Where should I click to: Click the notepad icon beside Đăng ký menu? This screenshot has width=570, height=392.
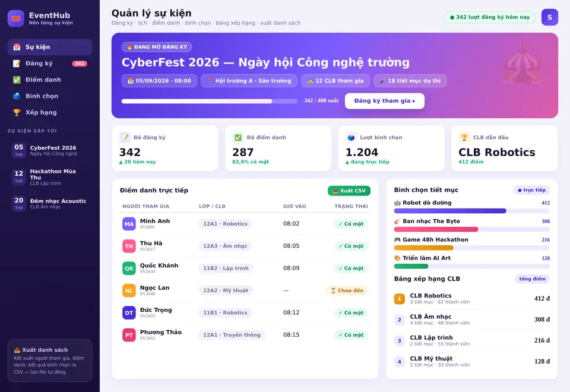click(17, 64)
